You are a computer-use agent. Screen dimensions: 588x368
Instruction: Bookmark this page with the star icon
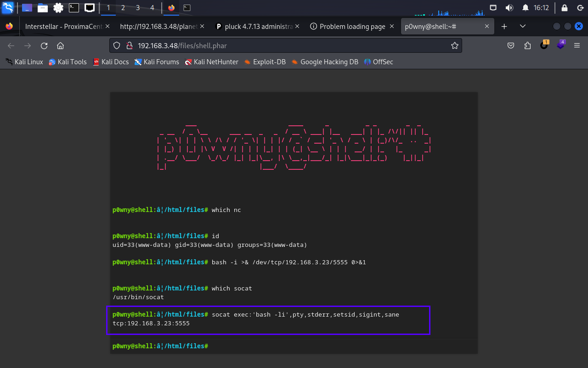click(x=455, y=45)
